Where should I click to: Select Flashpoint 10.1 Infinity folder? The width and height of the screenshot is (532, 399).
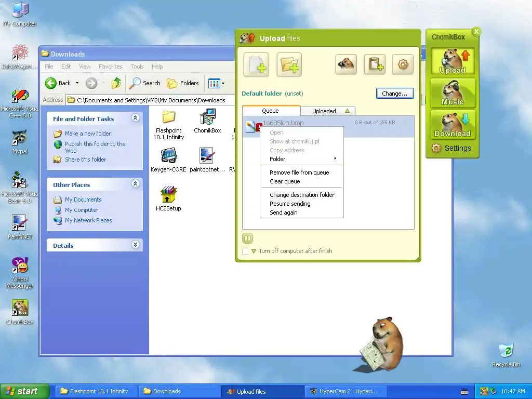(169, 125)
